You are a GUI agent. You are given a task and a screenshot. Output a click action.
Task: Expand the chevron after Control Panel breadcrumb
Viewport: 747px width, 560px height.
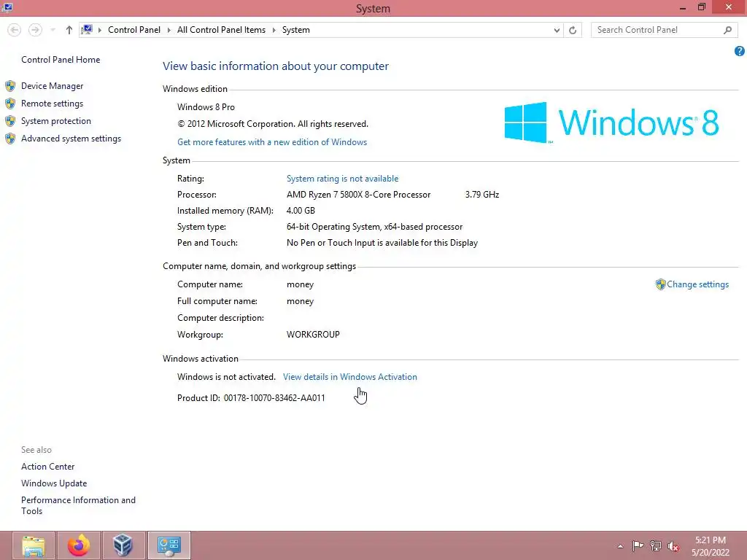[x=169, y=30]
